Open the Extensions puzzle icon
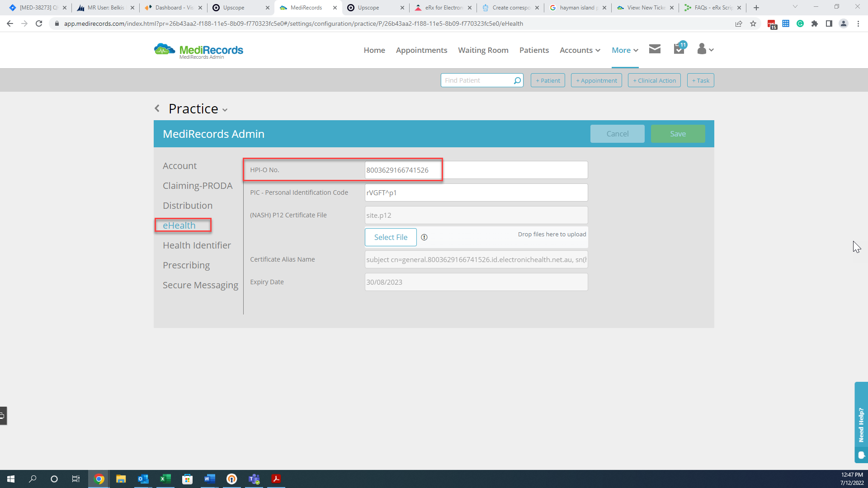 click(815, 23)
